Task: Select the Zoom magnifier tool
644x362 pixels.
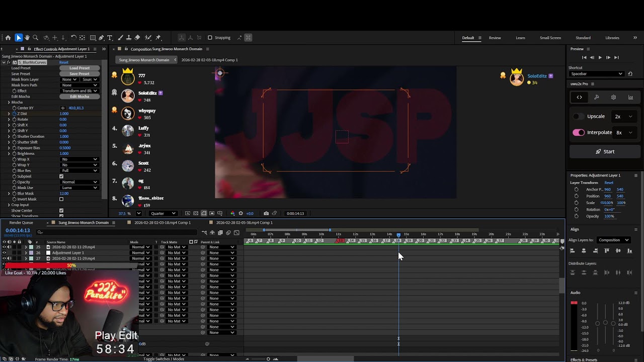Action: click(x=36, y=38)
